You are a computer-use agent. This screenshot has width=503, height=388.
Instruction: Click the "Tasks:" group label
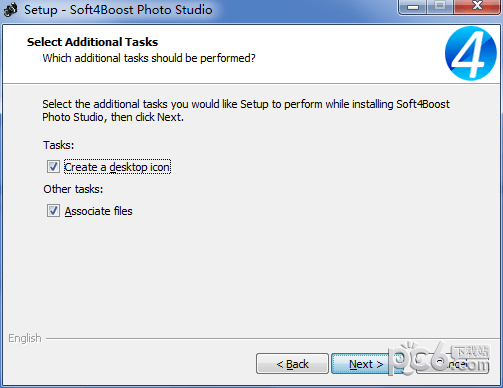tap(58, 145)
